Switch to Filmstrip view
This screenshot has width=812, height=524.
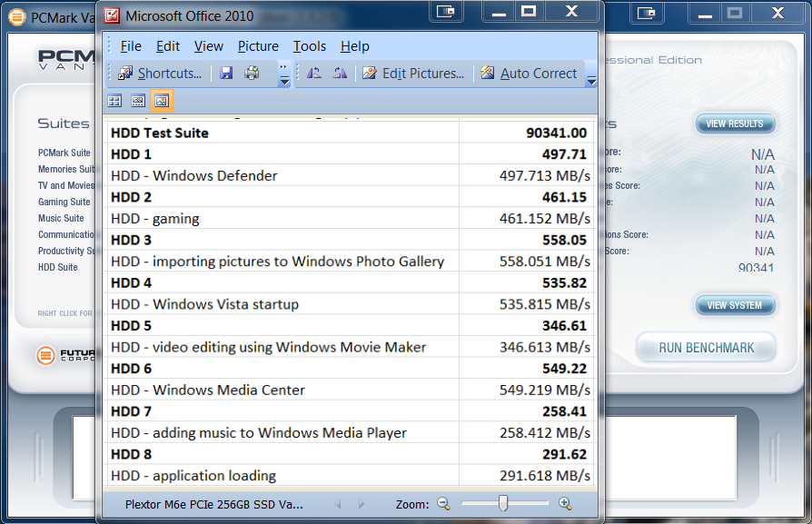tap(138, 101)
